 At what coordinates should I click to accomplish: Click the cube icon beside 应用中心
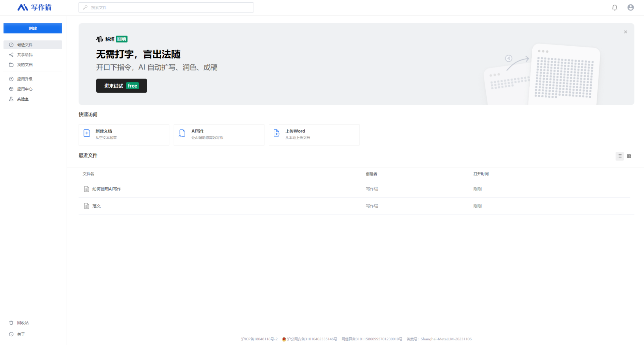(x=11, y=89)
